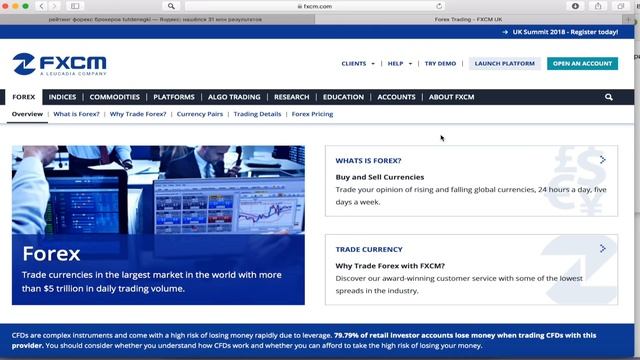640x360 pixels.
Task: Click Launch Platform button
Action: point(504,64)
